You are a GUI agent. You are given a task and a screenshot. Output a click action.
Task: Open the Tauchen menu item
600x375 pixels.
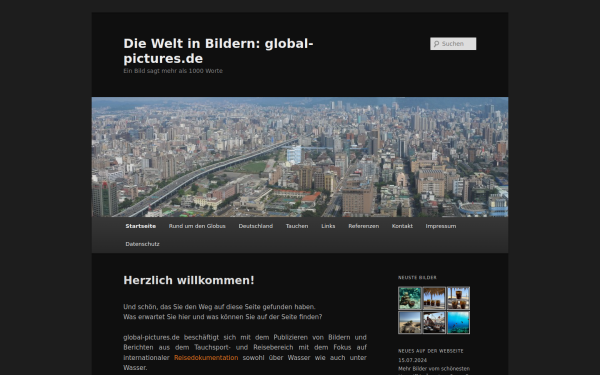point(297,226)
